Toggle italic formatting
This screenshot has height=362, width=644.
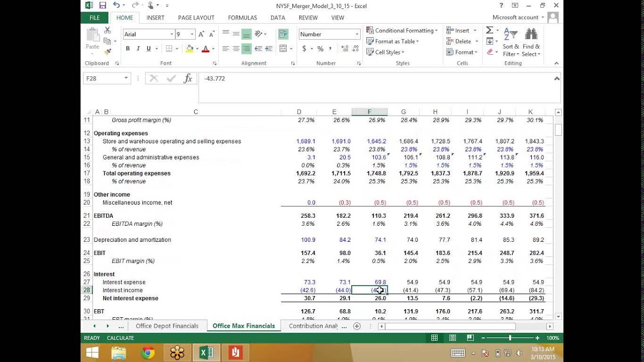point(138,49)
